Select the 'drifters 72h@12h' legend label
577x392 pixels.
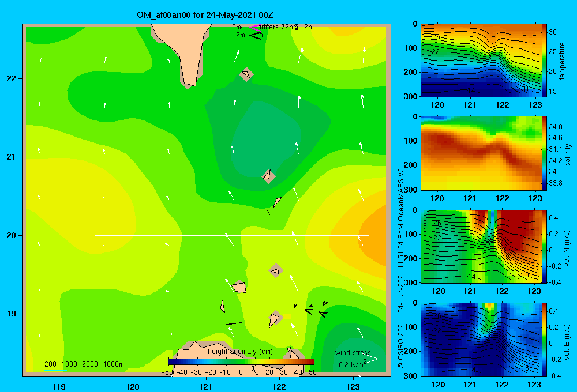click(284, 27)
